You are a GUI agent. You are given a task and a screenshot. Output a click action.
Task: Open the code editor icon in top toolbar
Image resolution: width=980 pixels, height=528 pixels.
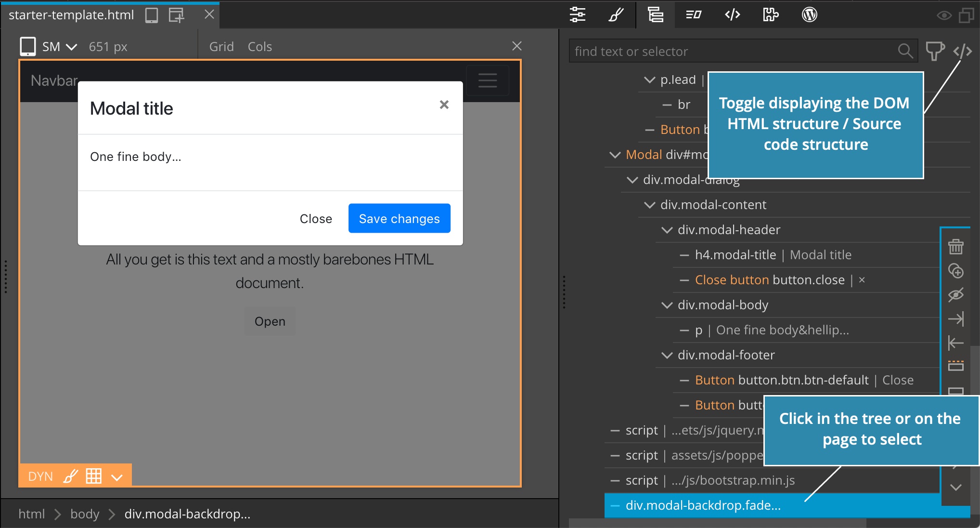732,15
